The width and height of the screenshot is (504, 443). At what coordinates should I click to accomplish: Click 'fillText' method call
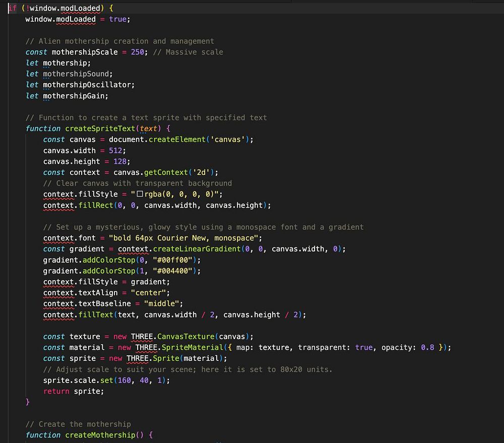pyautogui.click(x=96, y=314)
